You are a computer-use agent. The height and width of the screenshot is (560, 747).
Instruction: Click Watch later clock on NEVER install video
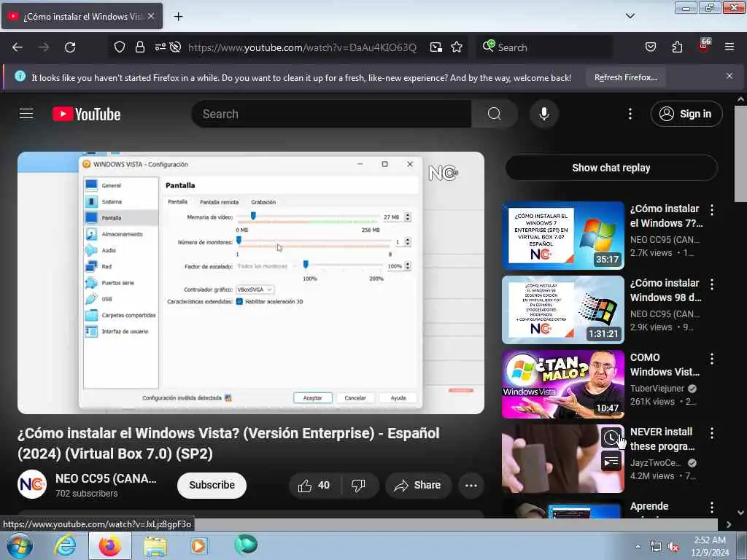(x=611, y=437)
